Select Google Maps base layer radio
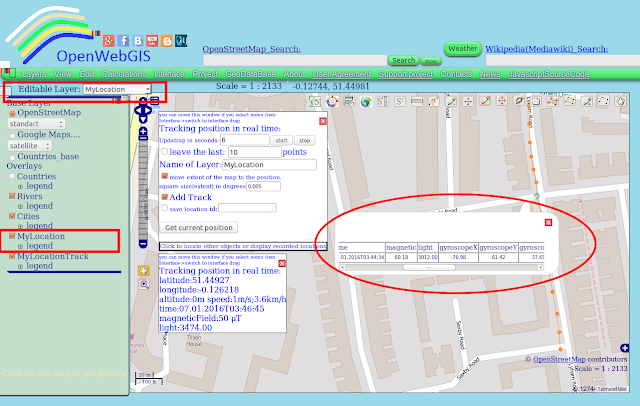 (13, 135)
